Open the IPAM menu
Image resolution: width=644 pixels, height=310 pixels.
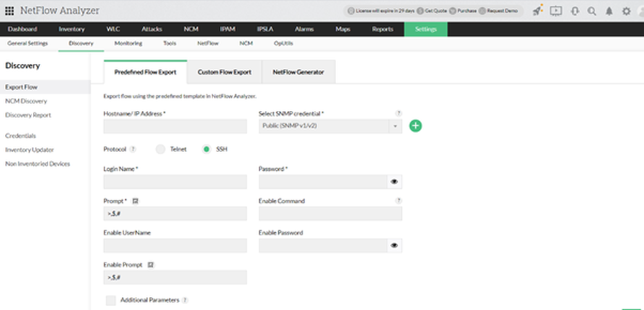pyautogui.click(x=227, y=29)
